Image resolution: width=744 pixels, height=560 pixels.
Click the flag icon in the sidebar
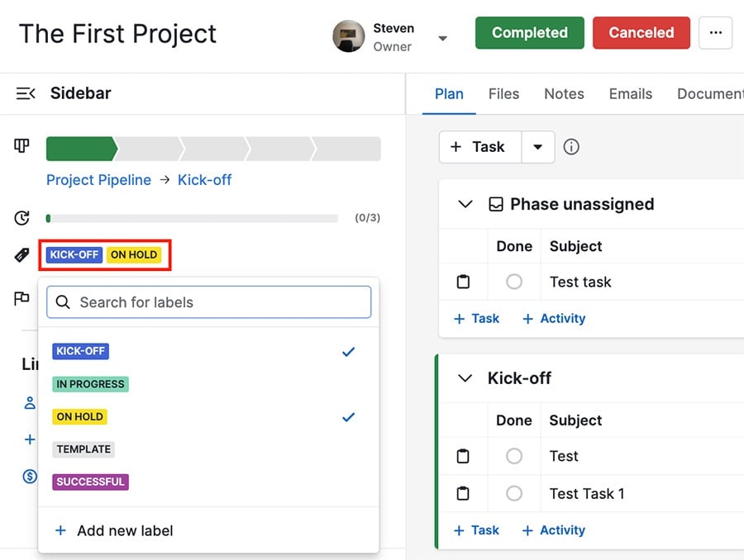point(21,299)
